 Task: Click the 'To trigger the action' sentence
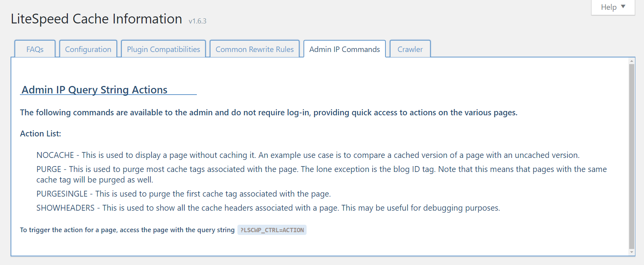coord(127,230)
